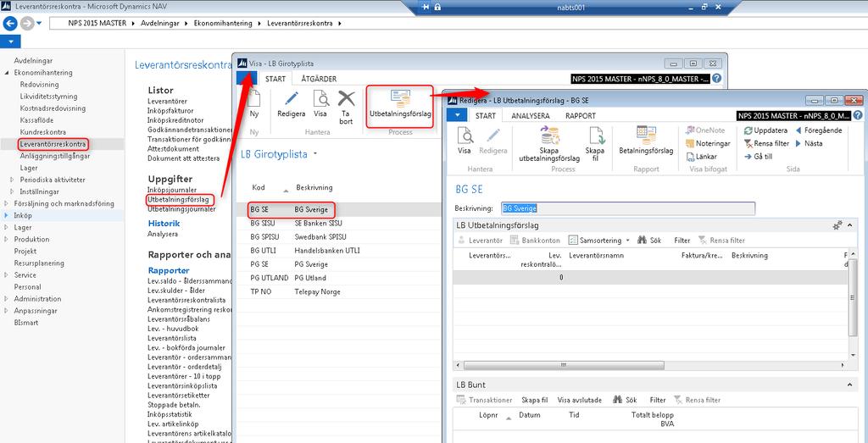Click Redigera pencil icon in LB Girotyplista
Image resolution: width=868 pixels, height=443 pixels.
pyautogui.click(x=292, y=99)
